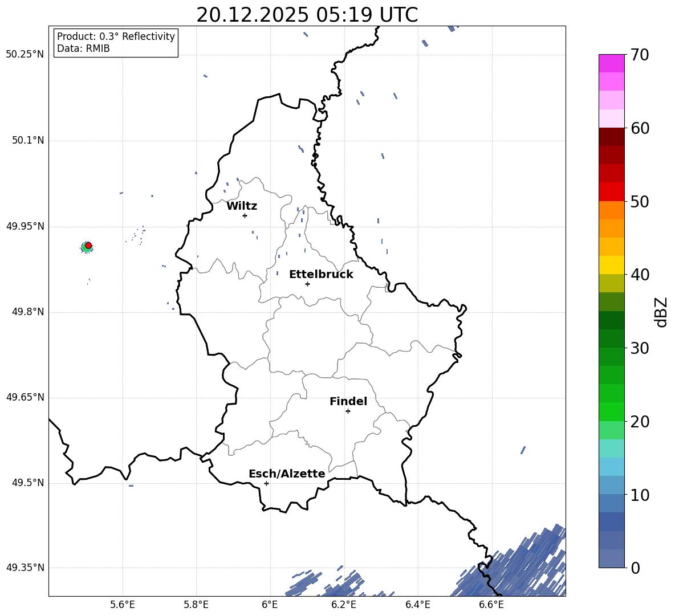Click the Findel city label
This screenshot has height=616, width=675.
point(348,401)
